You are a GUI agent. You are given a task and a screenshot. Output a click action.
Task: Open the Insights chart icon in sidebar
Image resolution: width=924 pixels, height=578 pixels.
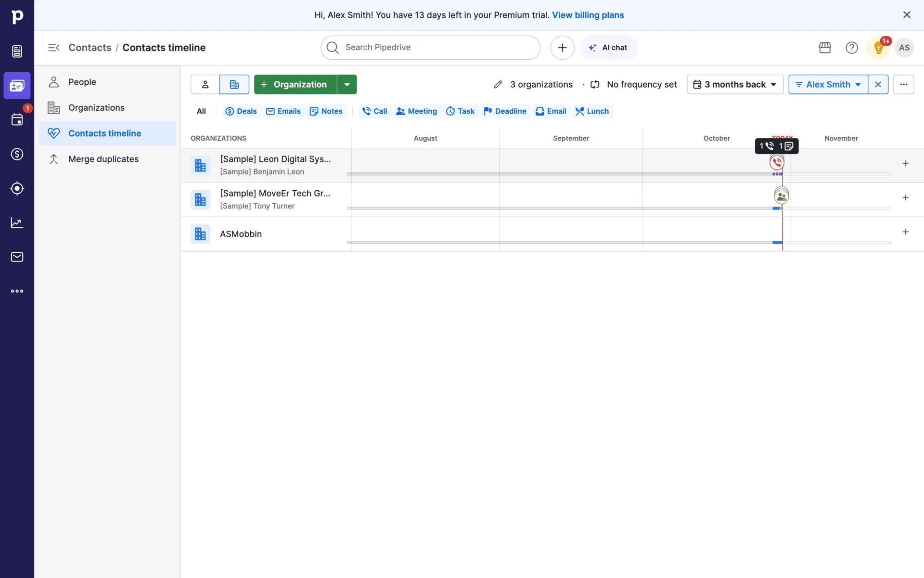[x=17, y=223]
